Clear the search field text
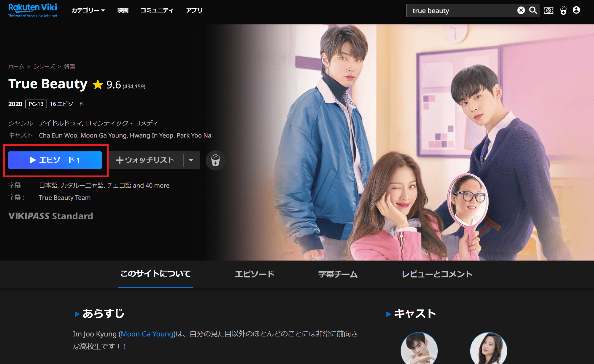This screenshot has width=594, height=364. [x=521, y=10]
